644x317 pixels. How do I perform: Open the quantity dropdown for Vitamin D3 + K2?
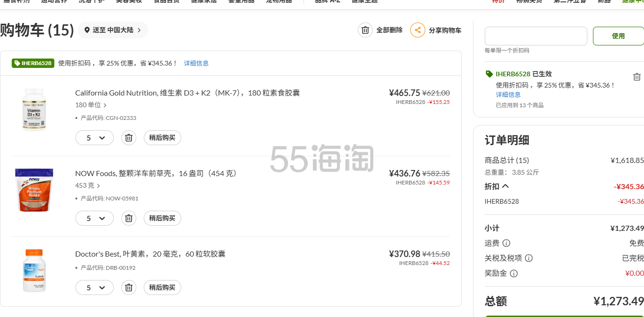coord(95,138)
